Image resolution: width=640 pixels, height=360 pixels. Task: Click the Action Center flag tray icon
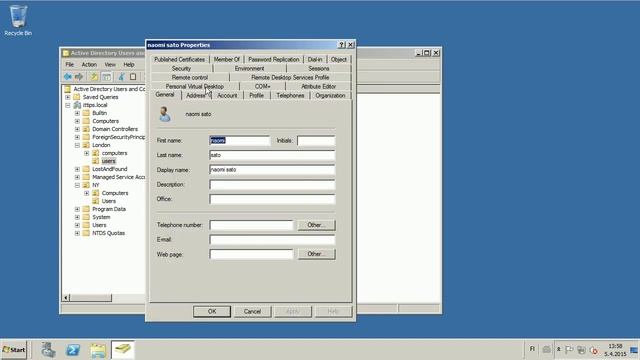coord(569,350)
